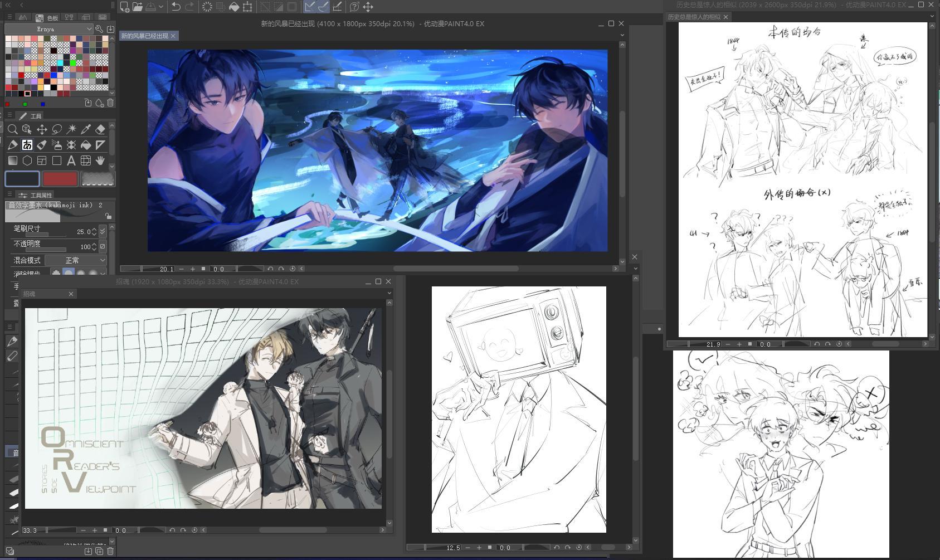Open the 工具 palette menu icon
Screen dimensions: 940x560
9,115
